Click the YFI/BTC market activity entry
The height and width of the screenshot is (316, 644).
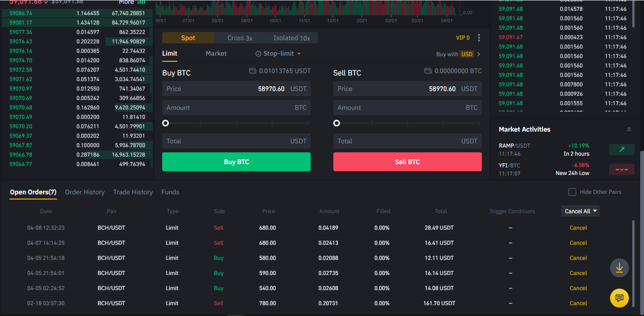click(566, 169)
